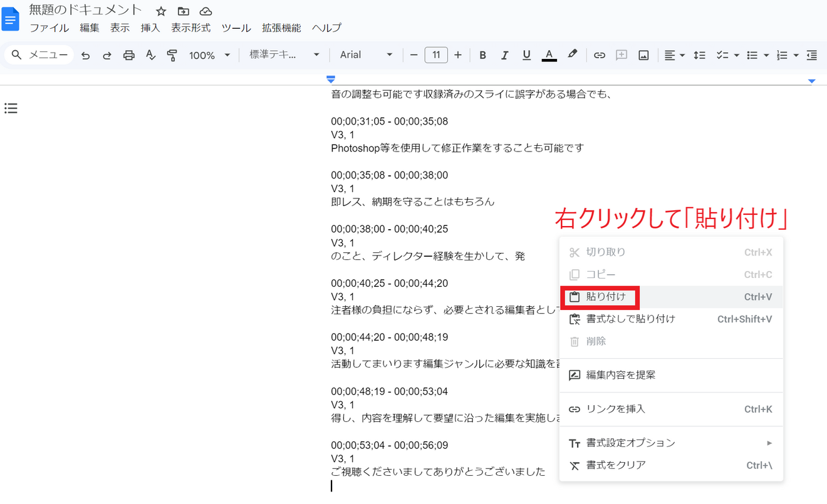The image size is (827, 504).
Task: Open the 表示形式 menu
Action: [191, 28]
